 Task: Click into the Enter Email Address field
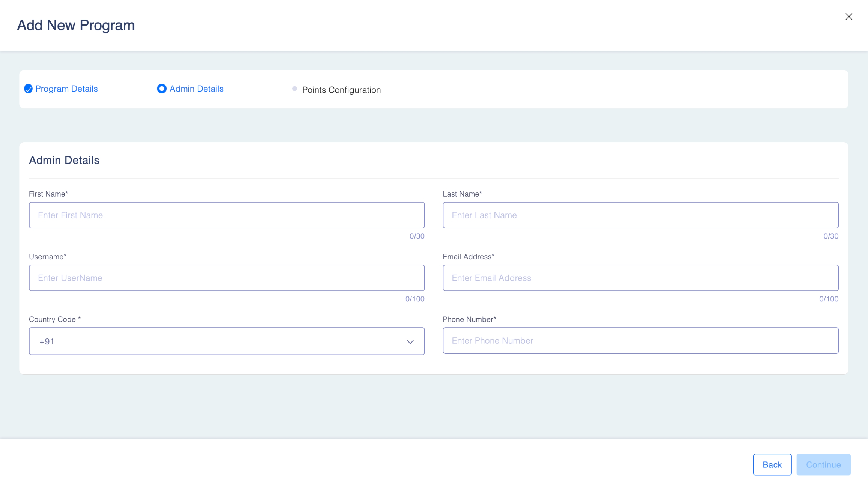640,278
